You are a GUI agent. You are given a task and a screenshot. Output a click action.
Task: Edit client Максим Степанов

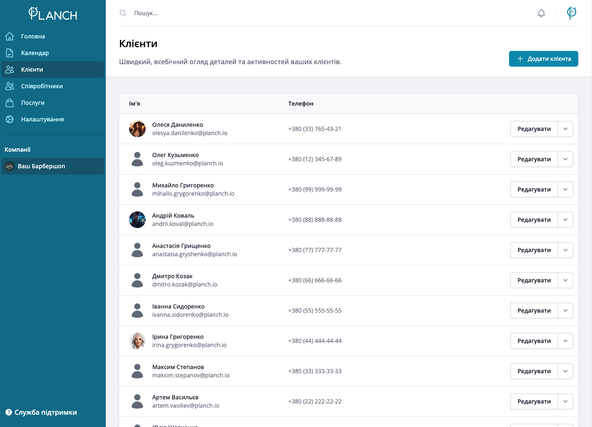[534, 371]
